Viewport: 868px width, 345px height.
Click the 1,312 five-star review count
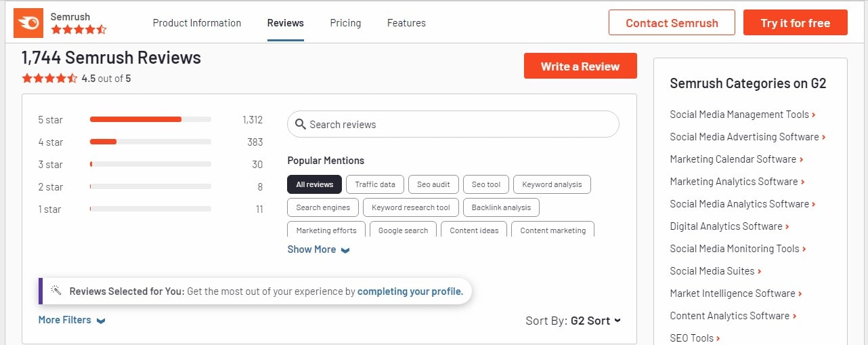pyautogui.click(x=253, y=119)
